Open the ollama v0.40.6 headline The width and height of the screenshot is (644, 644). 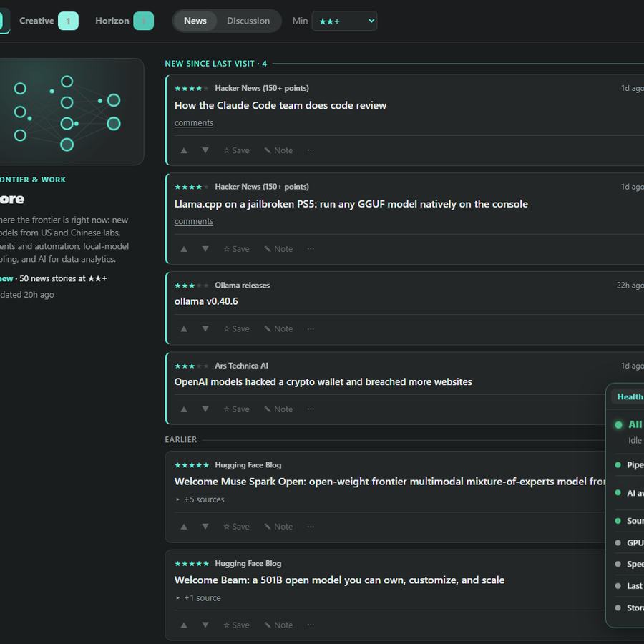pyautogui.click(x=206, y=301)
